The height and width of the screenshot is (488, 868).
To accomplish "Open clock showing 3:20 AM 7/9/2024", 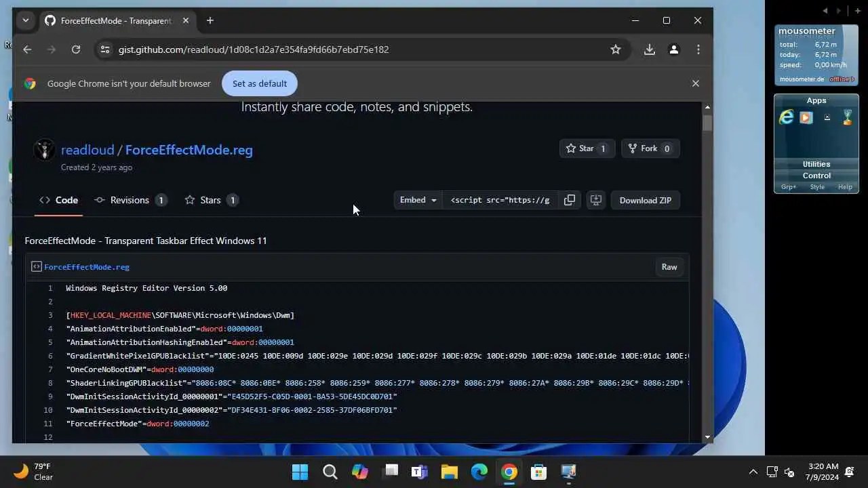I will [823, 472].
